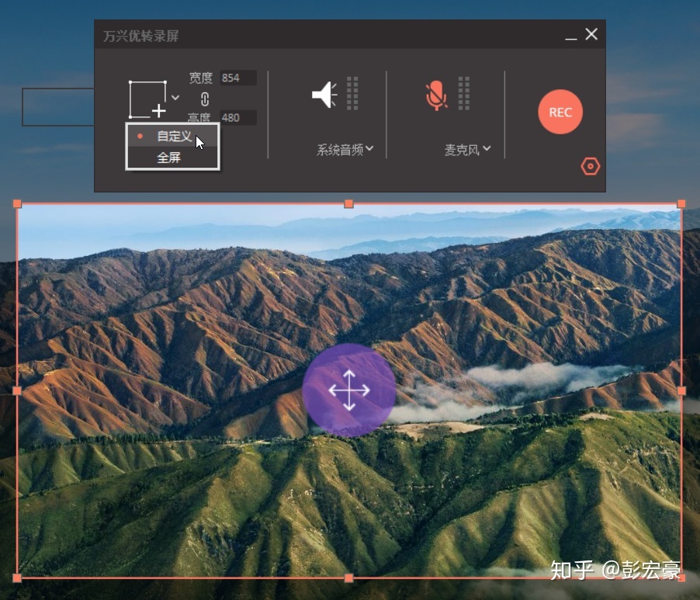Click the top-right corner resize handle

click(681, 204)
